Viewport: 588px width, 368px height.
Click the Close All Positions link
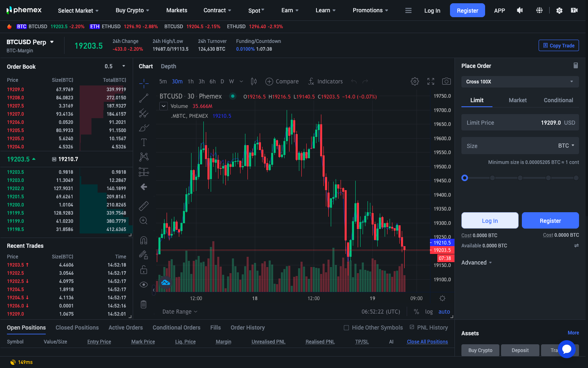[x=428, y=342]
